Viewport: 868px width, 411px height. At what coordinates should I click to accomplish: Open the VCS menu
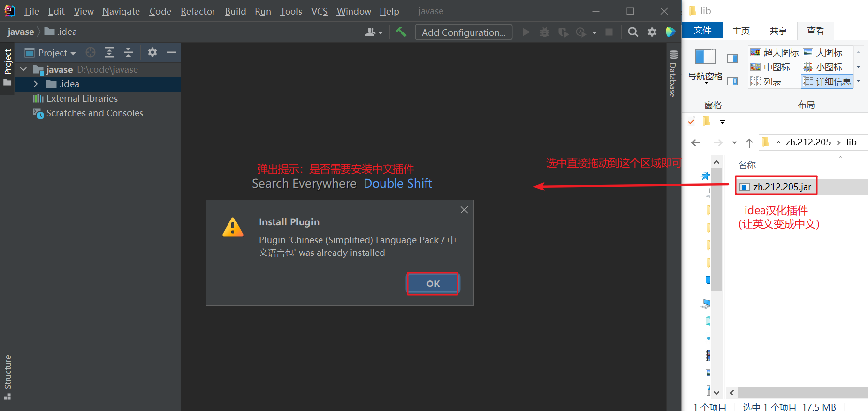319,11
